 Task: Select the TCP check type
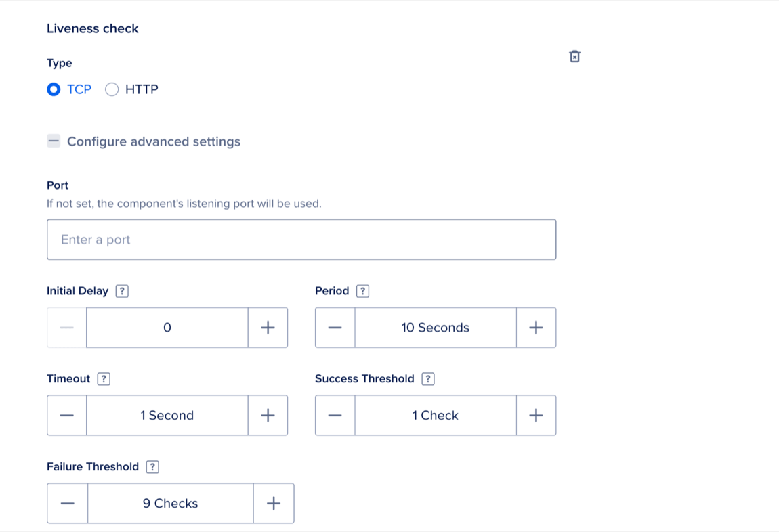54,89
